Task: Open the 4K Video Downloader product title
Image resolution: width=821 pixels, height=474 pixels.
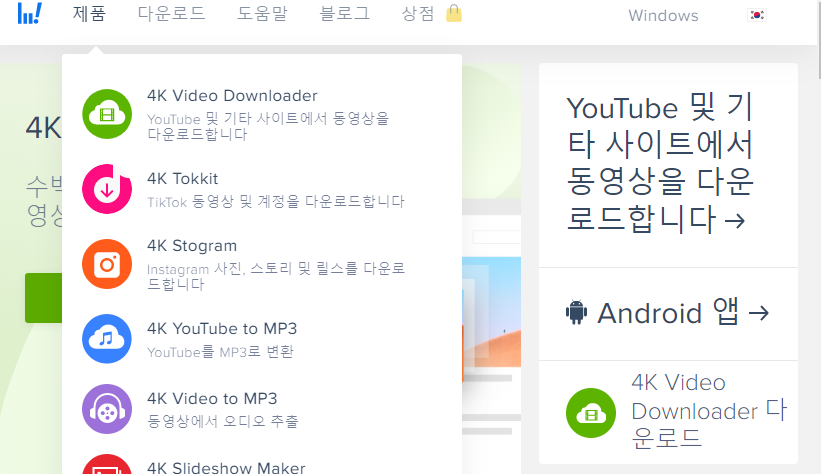Action: tap(232, 96)
